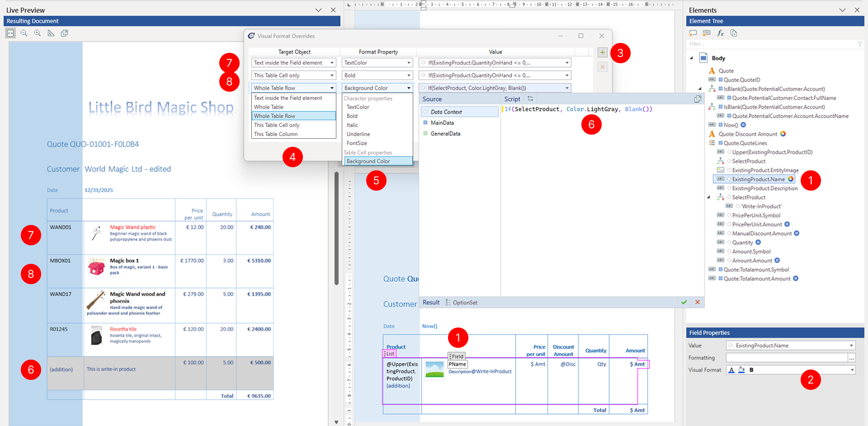The image size is (868, 426).
Task: Click the green plus add override button
Action: pos(602,52)
